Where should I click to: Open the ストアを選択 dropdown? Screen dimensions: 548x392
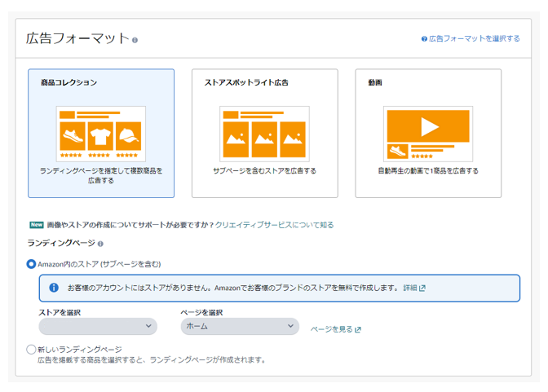pos(98,326)
